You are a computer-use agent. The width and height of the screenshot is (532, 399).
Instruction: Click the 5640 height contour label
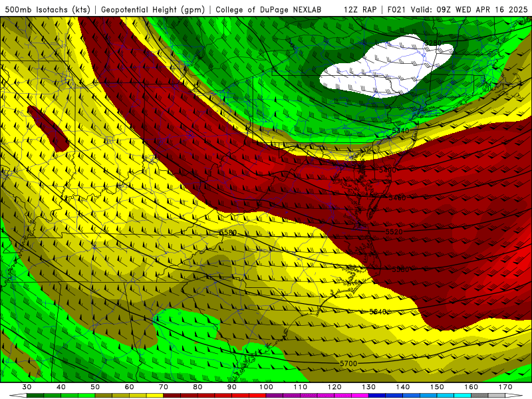(x=378, y=311)
